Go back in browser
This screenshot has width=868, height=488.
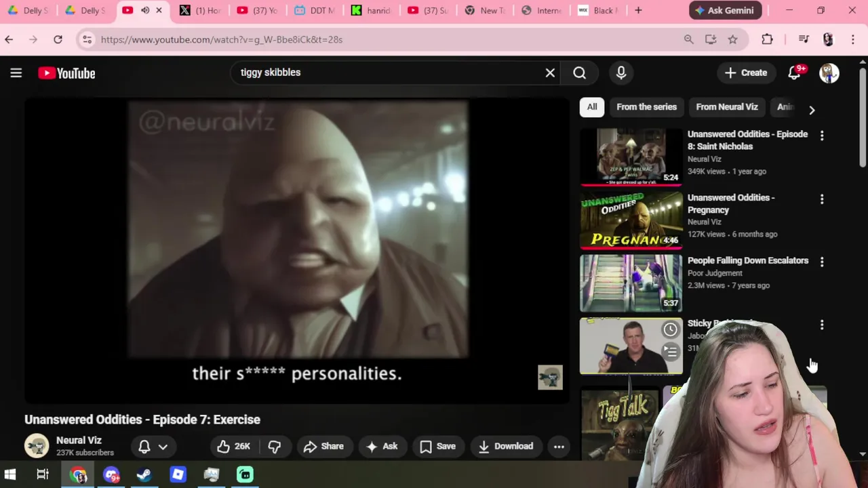[x=9, y=39]
